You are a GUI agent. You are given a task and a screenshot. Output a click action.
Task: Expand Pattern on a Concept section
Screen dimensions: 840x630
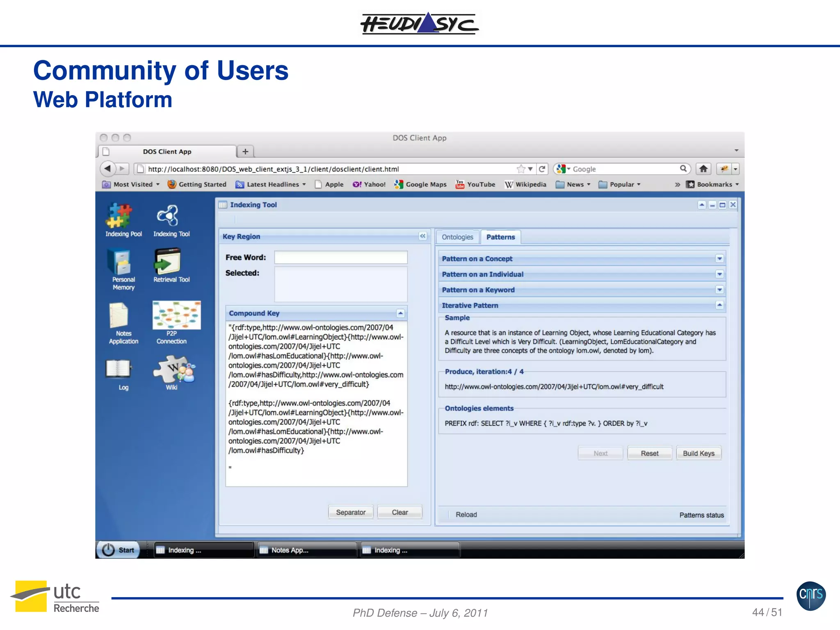pos(719,258)
